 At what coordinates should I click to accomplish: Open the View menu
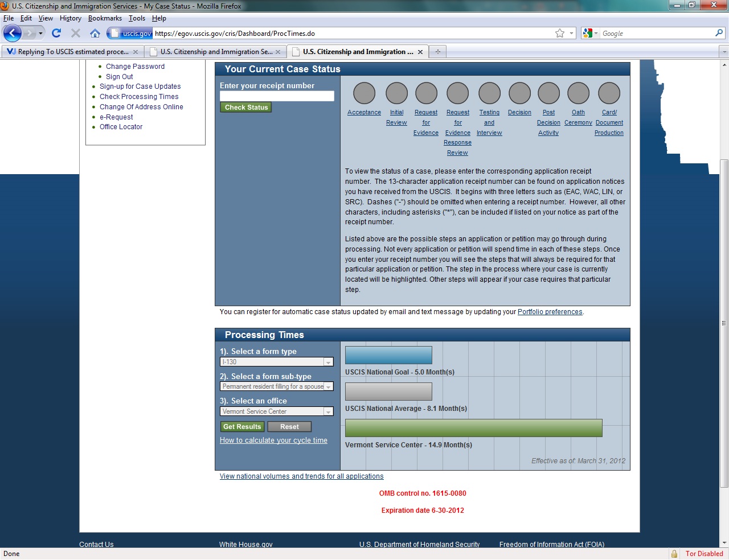click(46, 18)
